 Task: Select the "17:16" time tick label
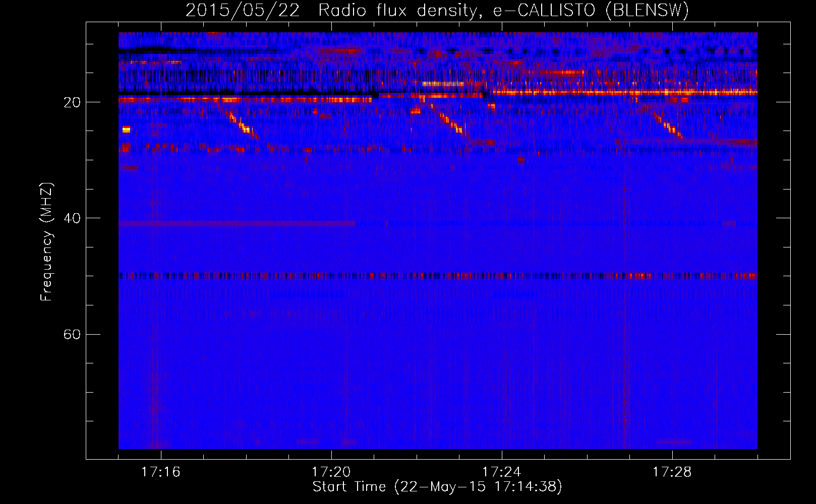click(x=161, y=472)
